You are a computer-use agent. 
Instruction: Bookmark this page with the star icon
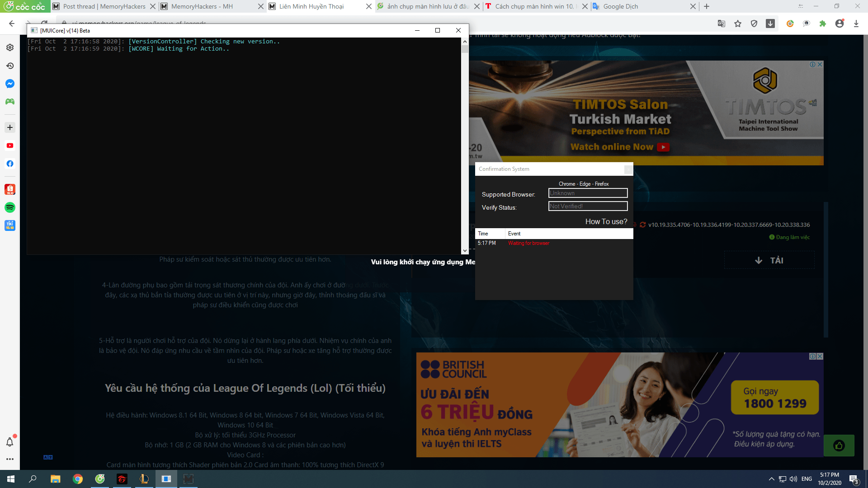pos(738,23)
